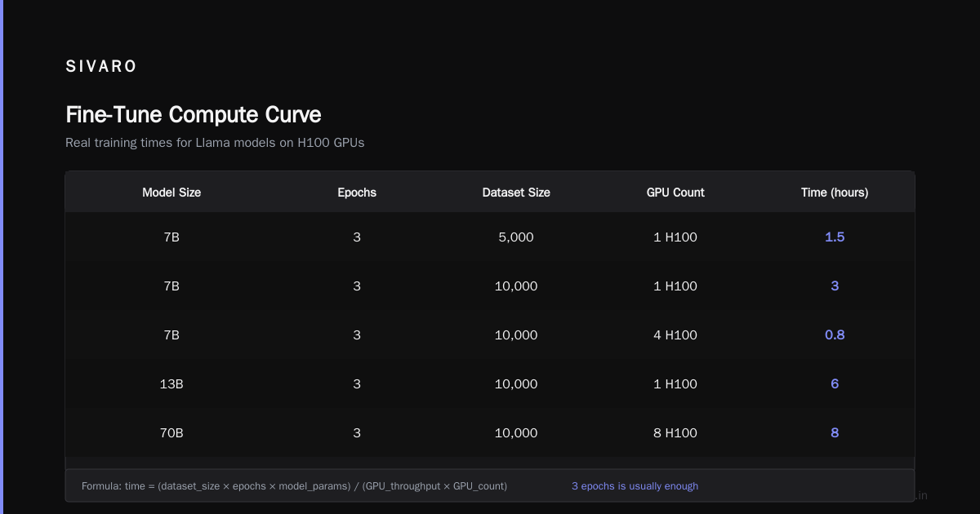980x514 pixels.
Task: Click the "Time (hours)" column header
Action: click(835, 193)
